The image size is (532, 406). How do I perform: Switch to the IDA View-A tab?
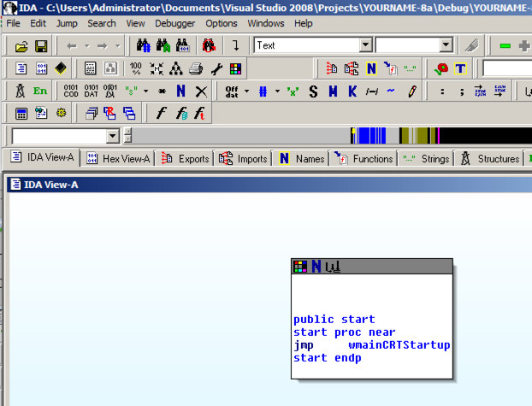[43, 157]
